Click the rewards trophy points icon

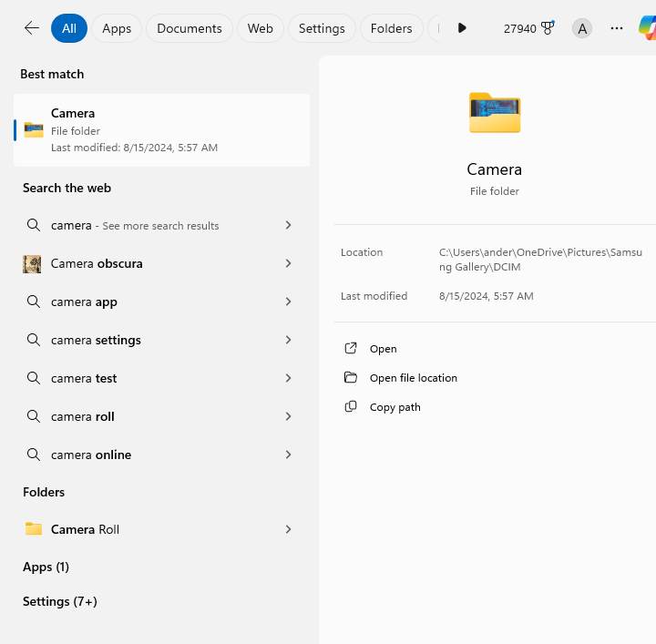(547, 28)
